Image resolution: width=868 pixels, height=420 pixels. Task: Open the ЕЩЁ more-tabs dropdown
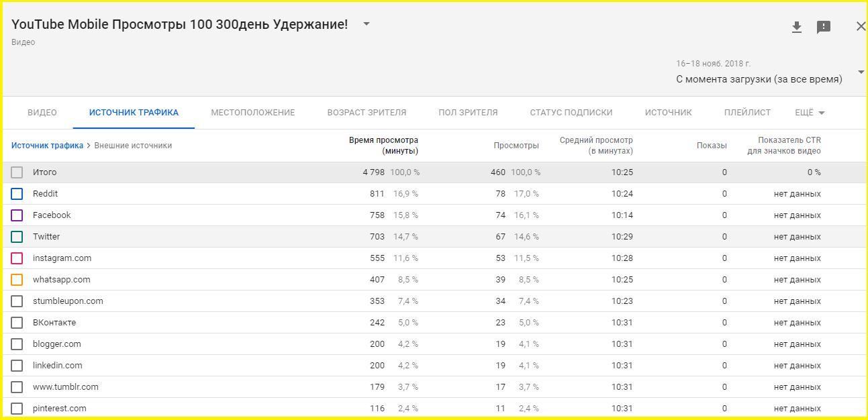pos(810,113)
